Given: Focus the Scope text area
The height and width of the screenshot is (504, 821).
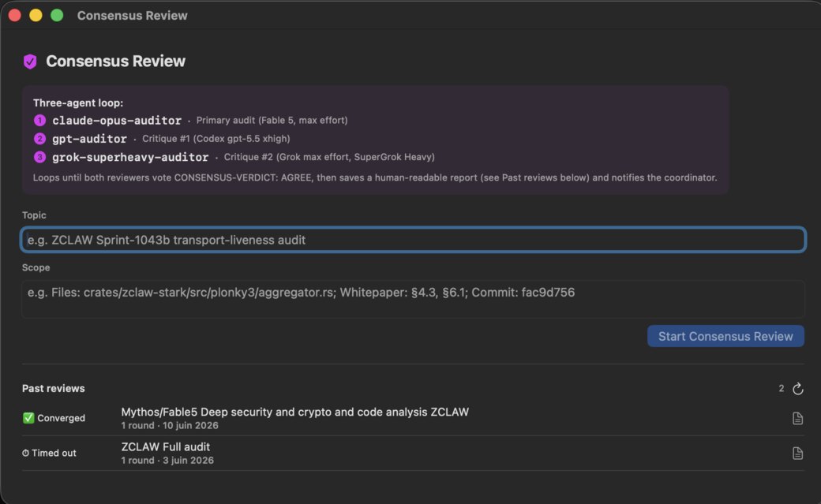Looking at the screenshot, I should [413, 299].
